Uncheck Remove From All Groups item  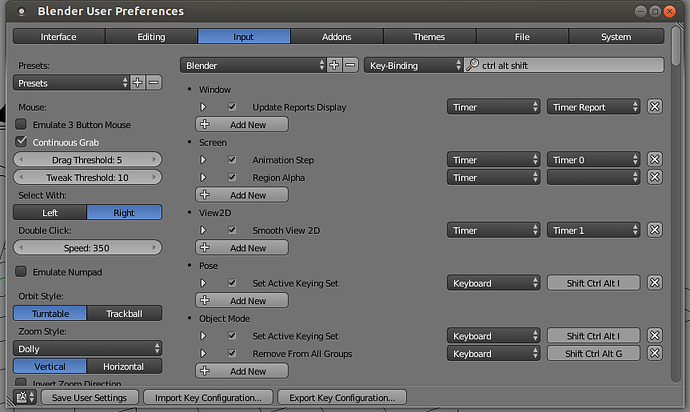(x=232, y=353)
